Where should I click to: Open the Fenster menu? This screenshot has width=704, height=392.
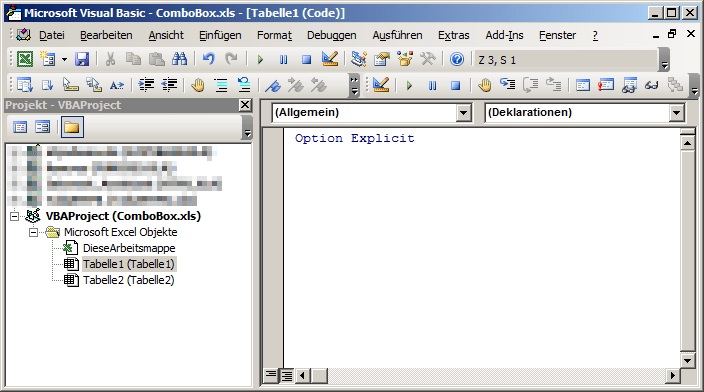pos(558,35)
